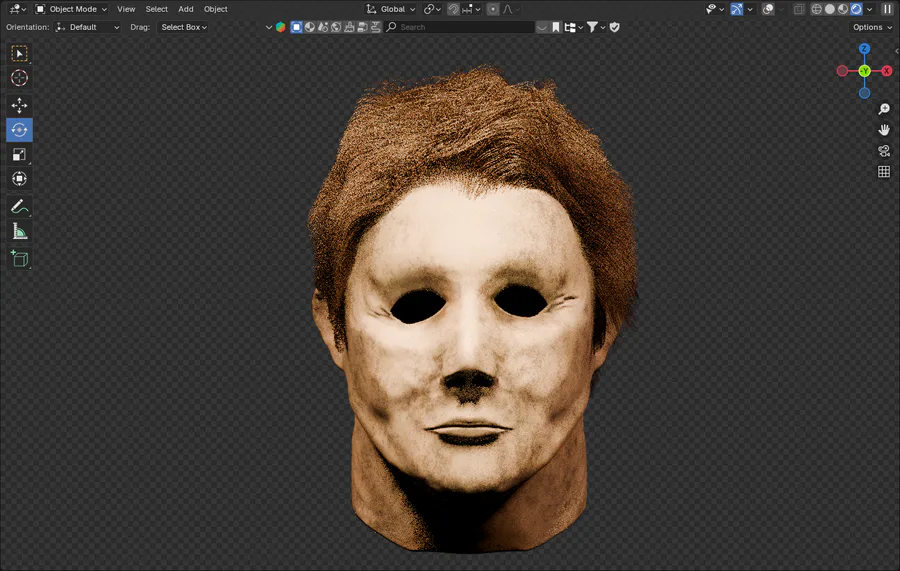The image size is (900, 571).
Task: Click the globe filter icon in header
Action: tap(336, 27)
